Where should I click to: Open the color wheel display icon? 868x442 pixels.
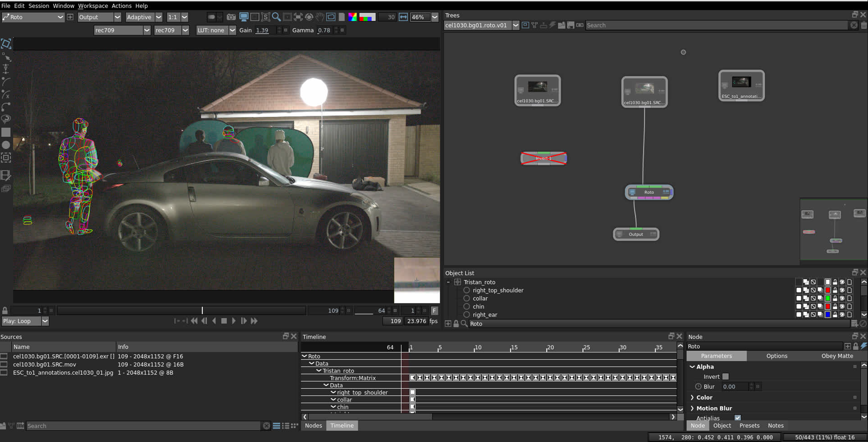click(352, 17)
